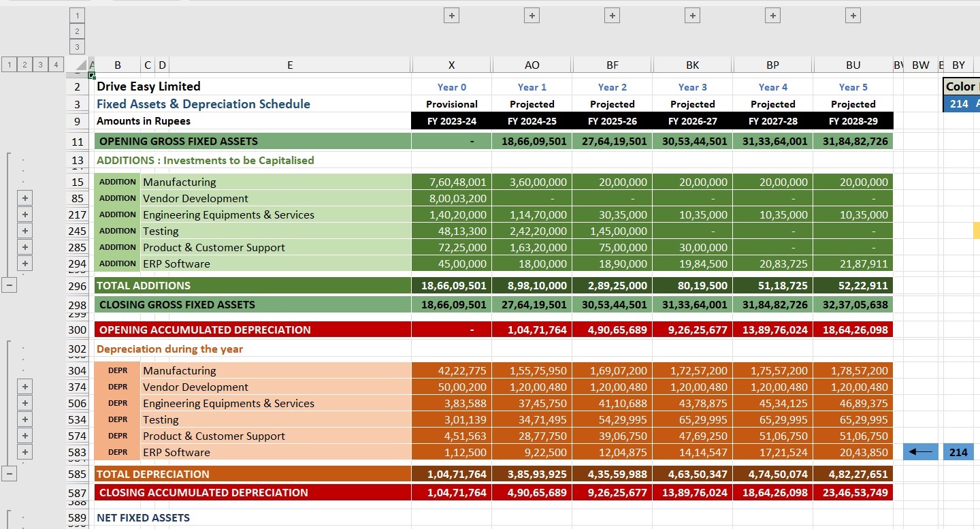Expand the outline group at row 245
The height and width of the screenshot is (529, 980).
click(25, 231)
